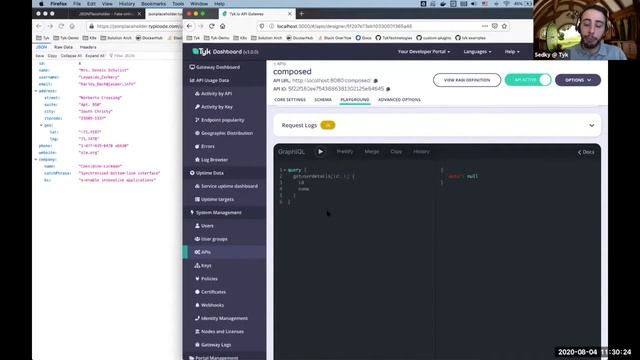Go back to APIs breadcrumb link
Viewport: 640px width, 360px height.
[x=280, y=64]
